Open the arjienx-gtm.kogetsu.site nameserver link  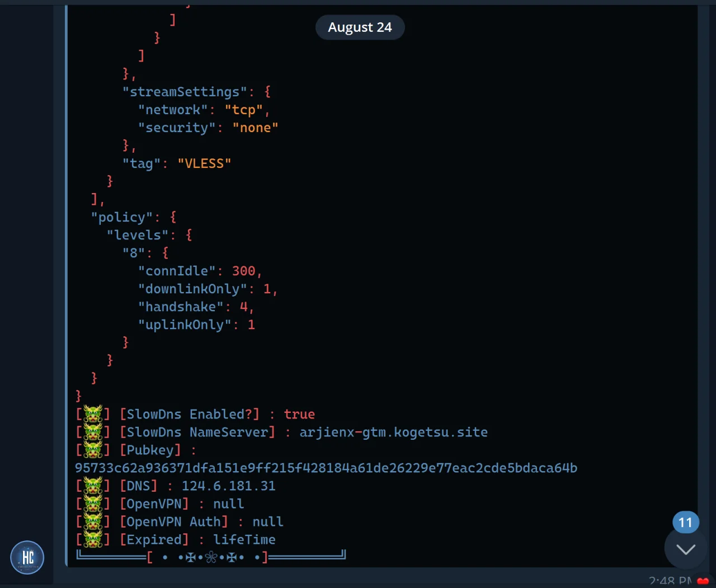click(x=393, y=432)
